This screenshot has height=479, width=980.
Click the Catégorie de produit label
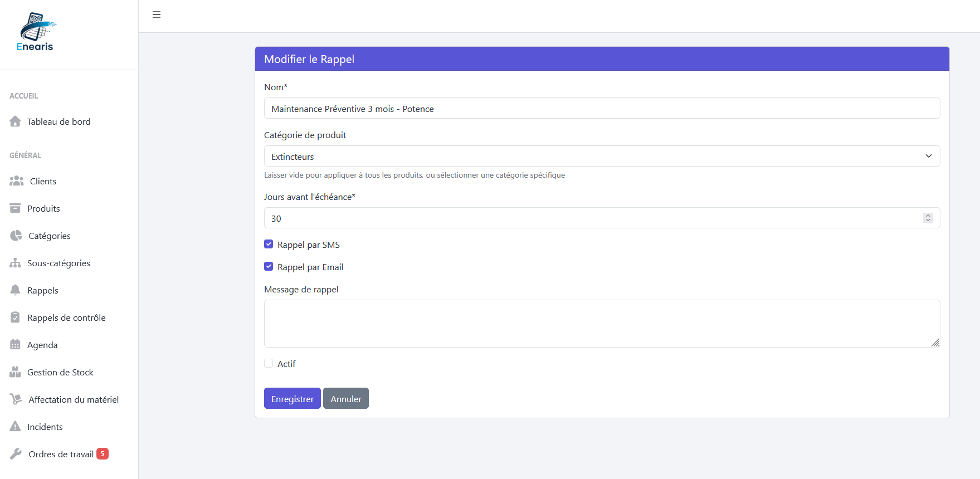coord(305,135)
